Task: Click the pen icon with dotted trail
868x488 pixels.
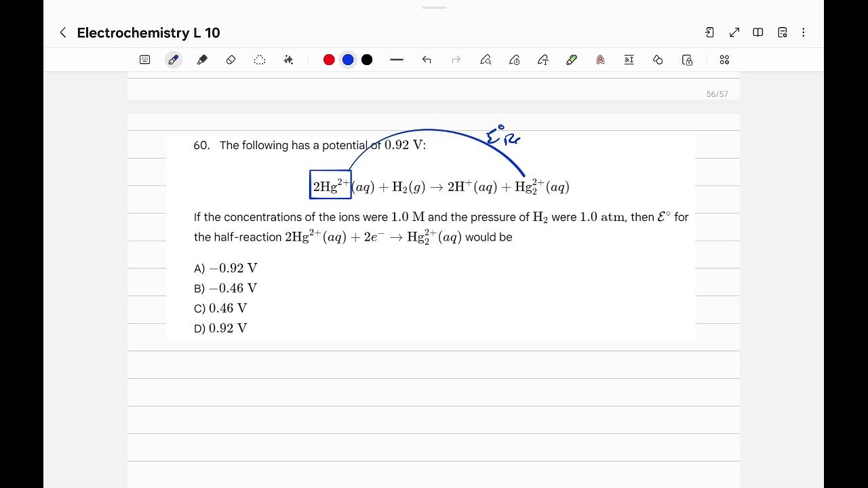Action: (486, 60)
